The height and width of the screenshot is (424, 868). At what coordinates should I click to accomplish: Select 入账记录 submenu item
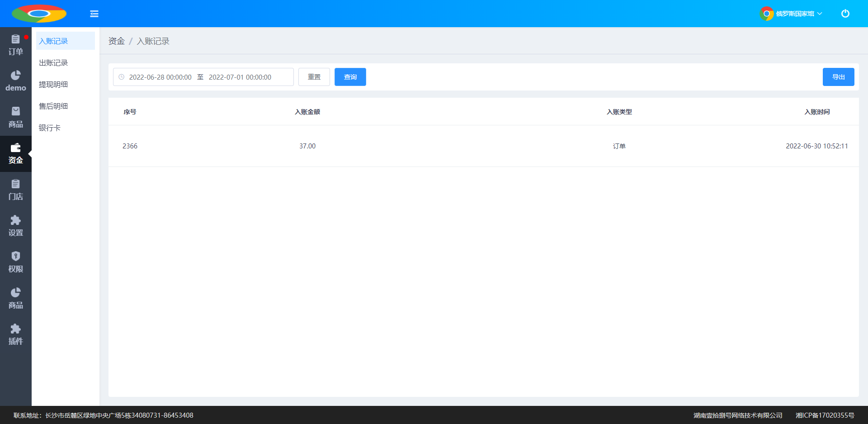66,41
